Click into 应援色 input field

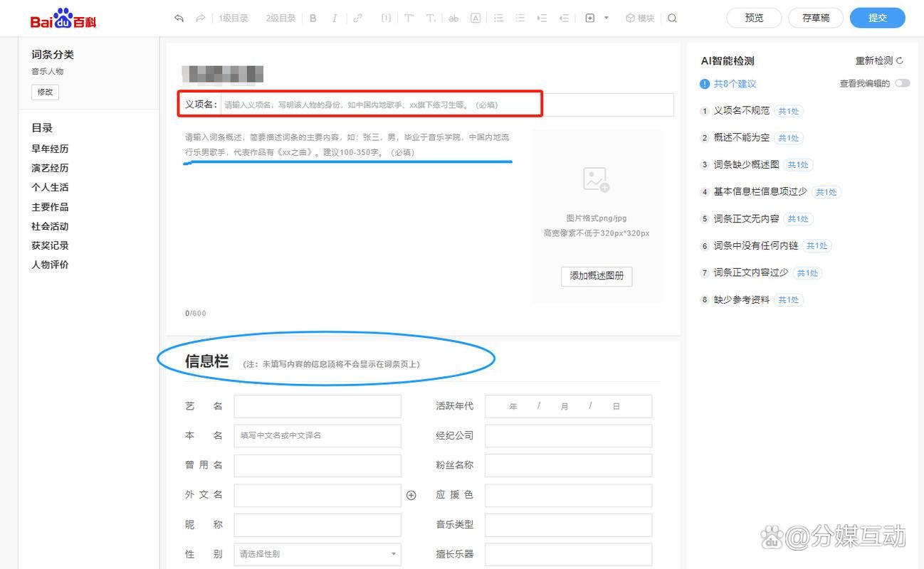(568, 495)
